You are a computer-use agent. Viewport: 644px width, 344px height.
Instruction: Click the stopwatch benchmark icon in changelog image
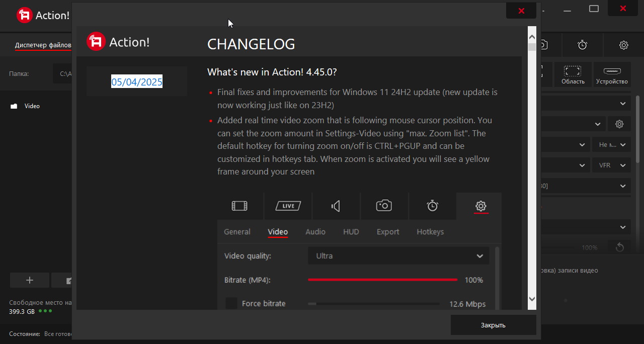pos(432,206)
